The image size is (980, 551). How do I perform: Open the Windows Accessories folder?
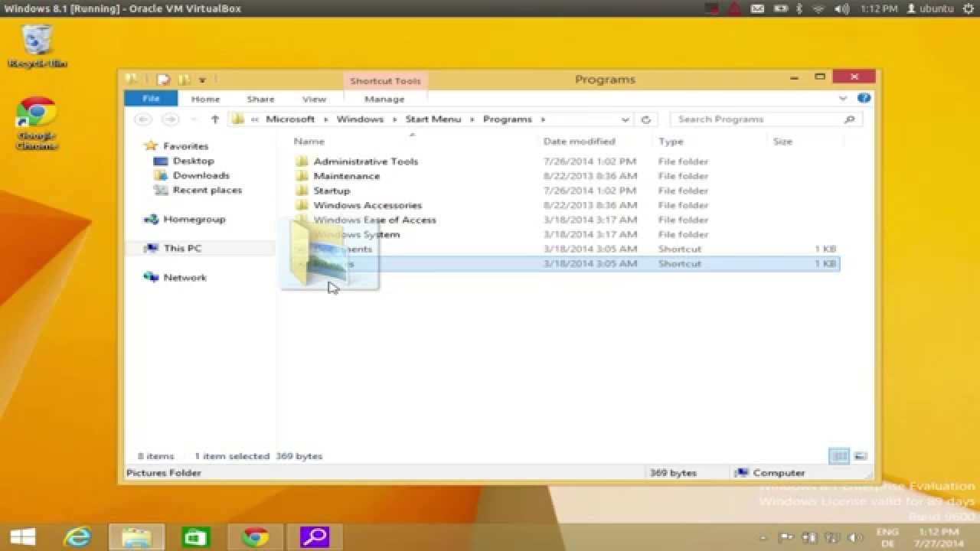pyautogui.click(x=367, y=205)
